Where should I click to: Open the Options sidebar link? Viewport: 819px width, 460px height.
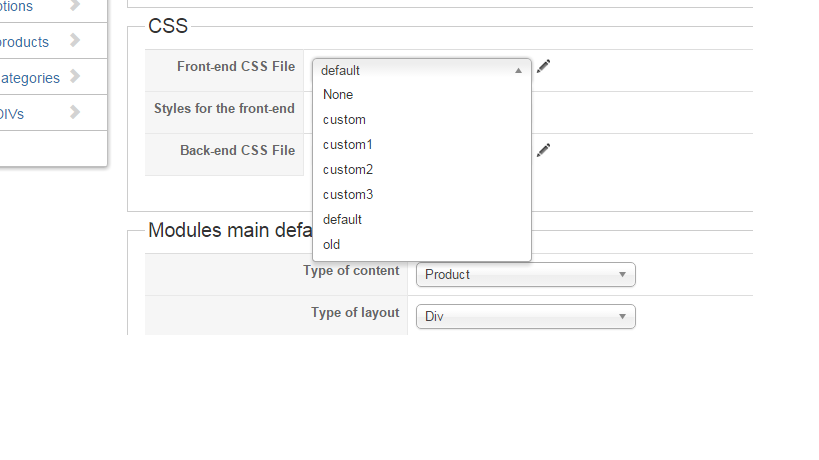(16, 7)
